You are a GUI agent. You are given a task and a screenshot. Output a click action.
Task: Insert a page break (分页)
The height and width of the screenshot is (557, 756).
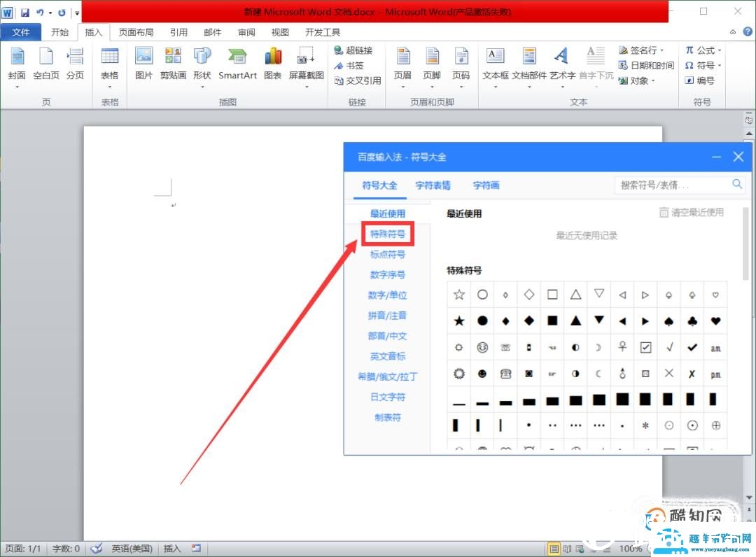(x=75, y=64)
